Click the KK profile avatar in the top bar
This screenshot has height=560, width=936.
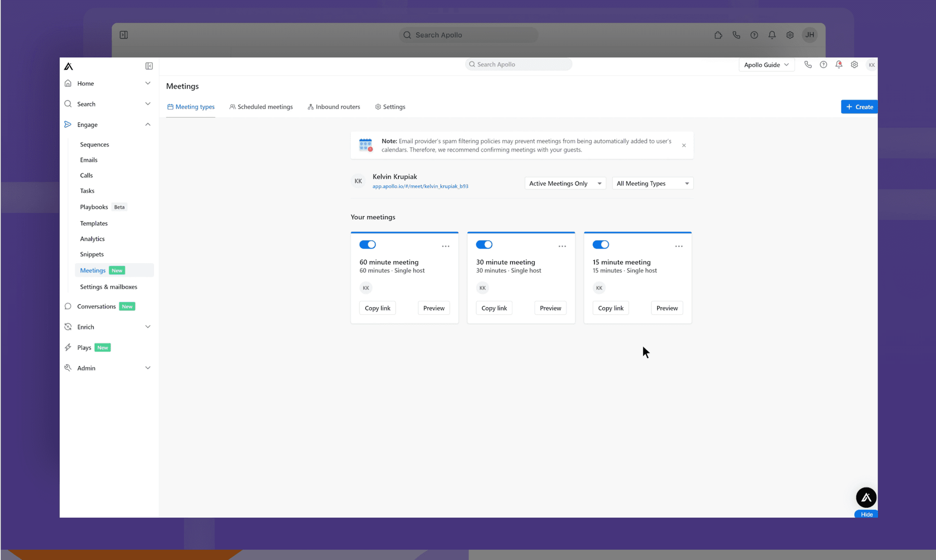[871, 65]
